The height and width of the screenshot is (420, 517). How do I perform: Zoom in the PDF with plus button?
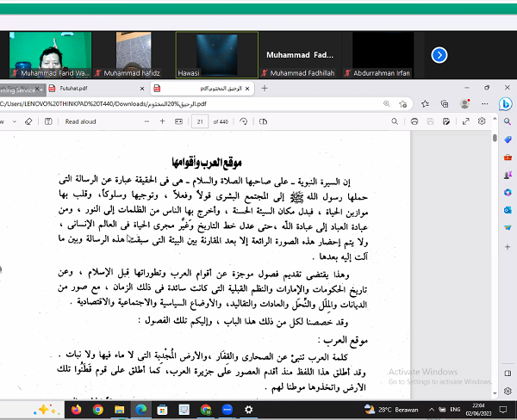coord(162,121)
